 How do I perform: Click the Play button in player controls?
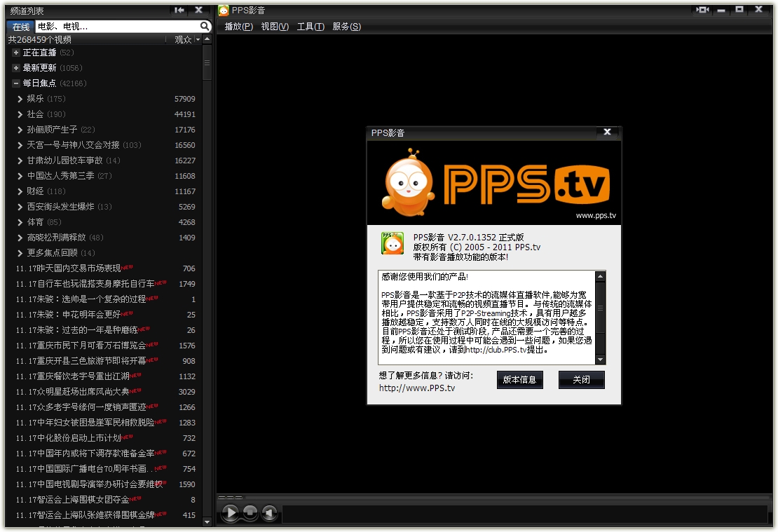[x=230, y=512]
